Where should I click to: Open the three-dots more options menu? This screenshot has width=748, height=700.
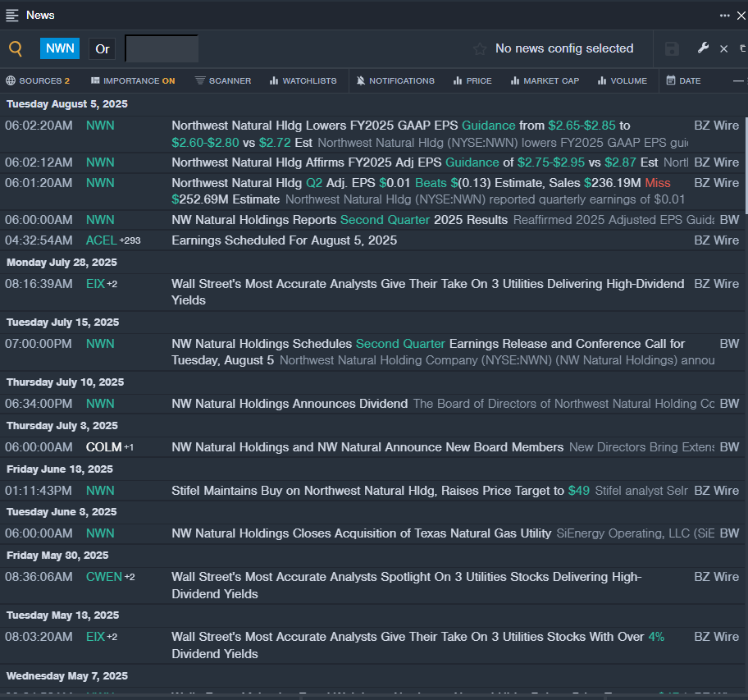(x=725, y=16)
